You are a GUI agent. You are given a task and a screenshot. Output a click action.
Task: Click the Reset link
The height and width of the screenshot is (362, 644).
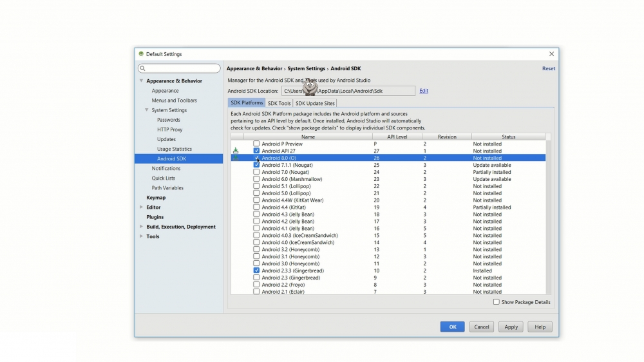[548, 68]
